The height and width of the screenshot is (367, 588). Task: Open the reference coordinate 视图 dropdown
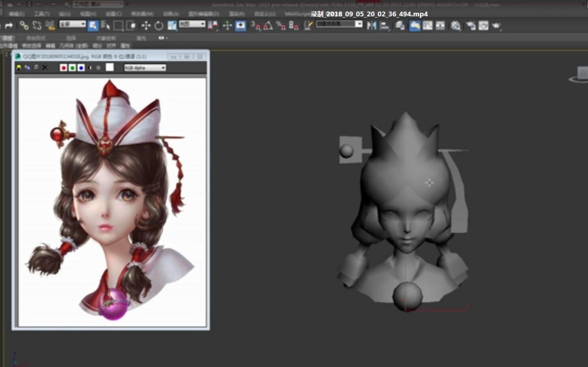[x=192, y=24]
